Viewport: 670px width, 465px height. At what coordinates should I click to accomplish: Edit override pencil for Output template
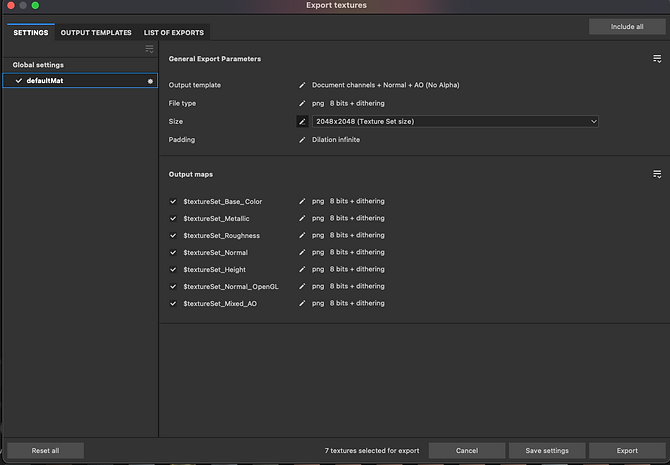[x=302, y=85]
